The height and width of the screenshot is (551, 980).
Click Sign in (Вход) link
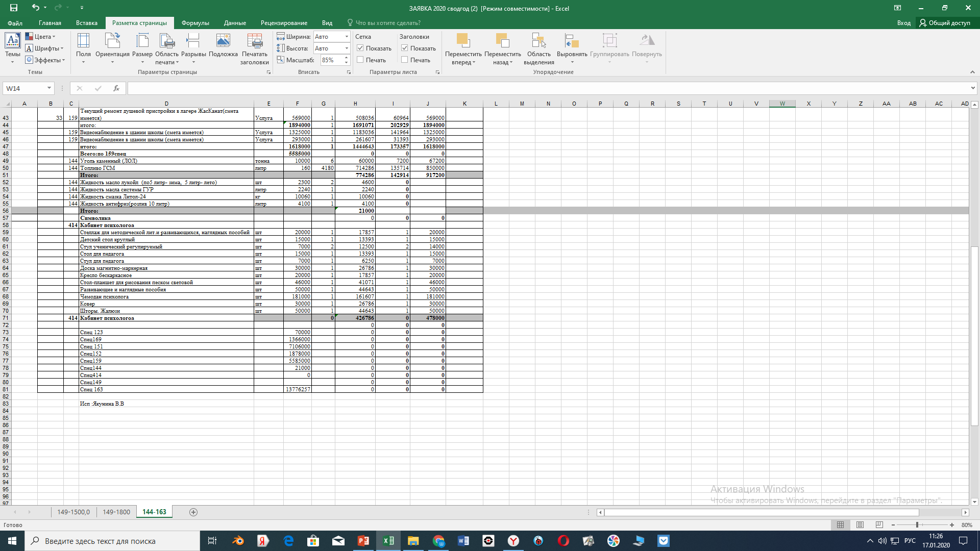pyautogui.click(x=904, y=23)
